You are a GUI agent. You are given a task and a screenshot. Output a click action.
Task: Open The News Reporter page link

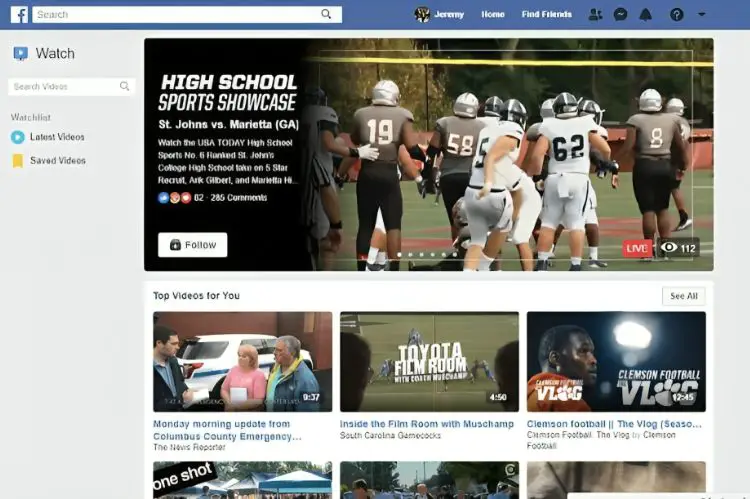pyautogui.click(x=189, y=447)
